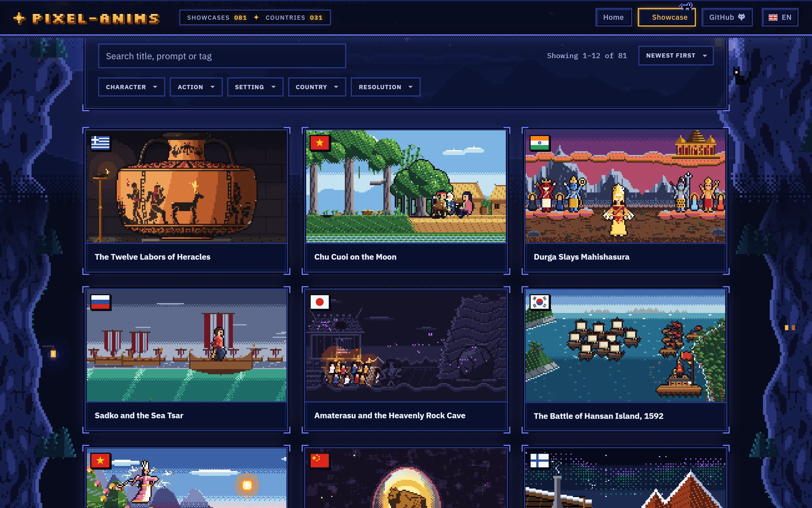Open The Twelve Labors of Heracles title
Image resolution: width=812 pixels, height=508 pixels.
pyautogui.click(x=152, y=257)
